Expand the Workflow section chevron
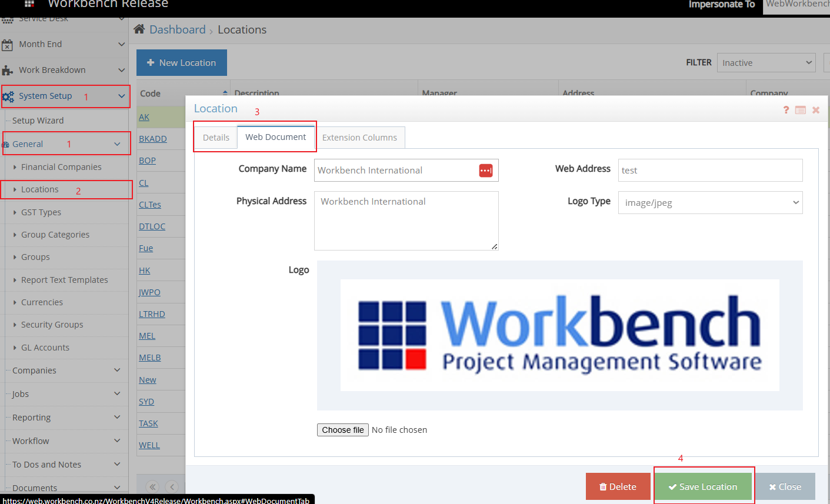 [117, 440]
